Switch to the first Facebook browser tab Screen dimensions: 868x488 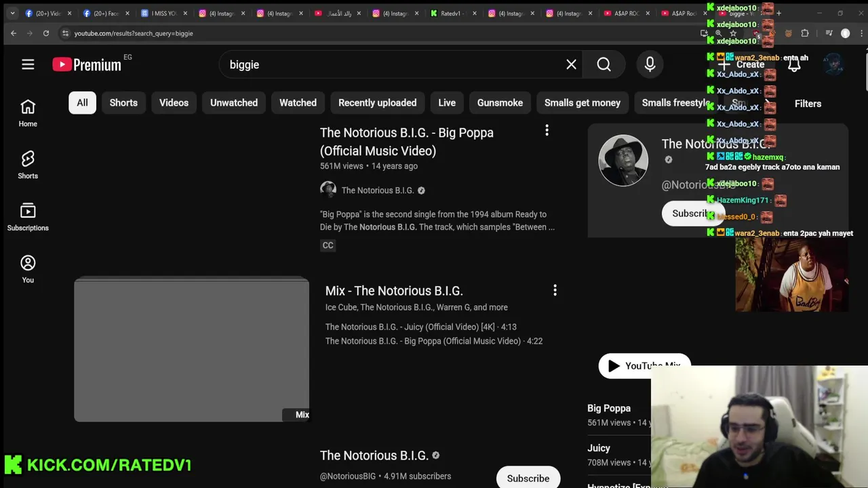point(47,13)
